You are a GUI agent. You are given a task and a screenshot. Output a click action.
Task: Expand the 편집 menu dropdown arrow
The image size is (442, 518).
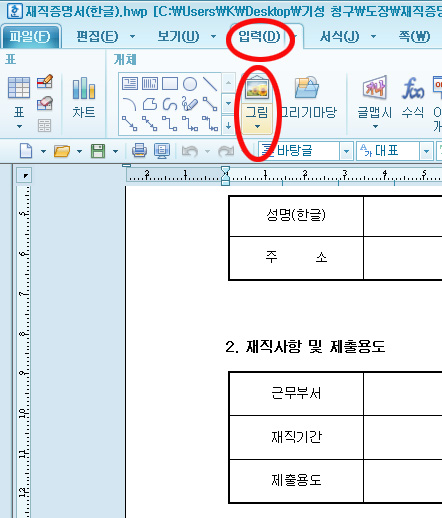click(x=132, y=36)
